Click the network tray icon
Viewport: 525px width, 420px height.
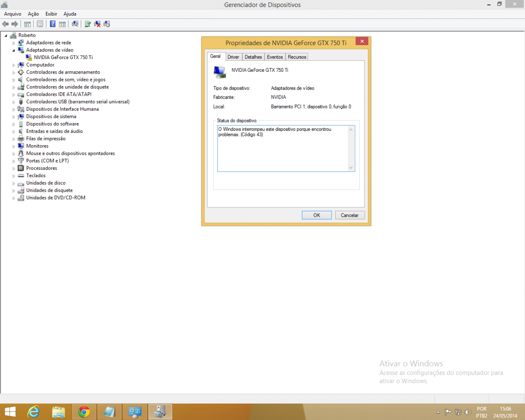[458, 412]
